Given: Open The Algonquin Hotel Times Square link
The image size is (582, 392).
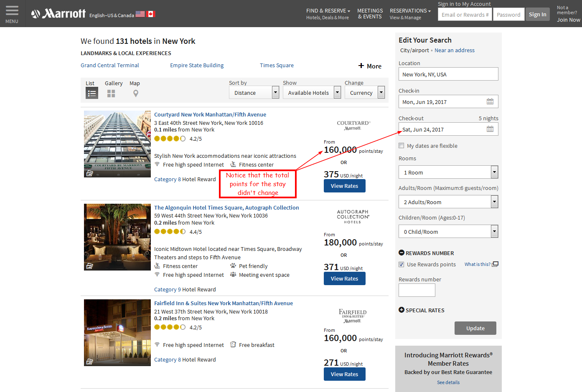Looking at the screenshot, I should pyautogui.click(x=226, y=207).
